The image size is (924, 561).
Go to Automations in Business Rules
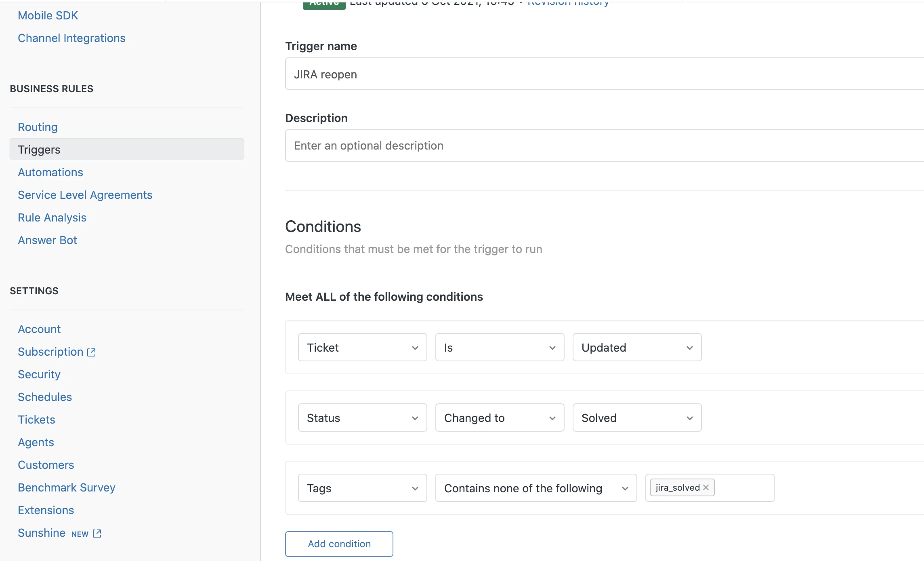(50, 172)
